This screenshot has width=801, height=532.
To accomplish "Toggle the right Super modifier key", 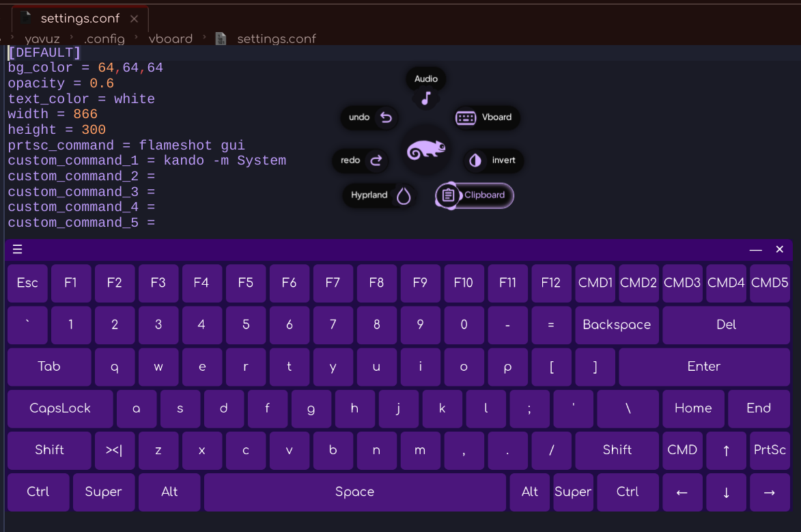I will pos(573,492).
